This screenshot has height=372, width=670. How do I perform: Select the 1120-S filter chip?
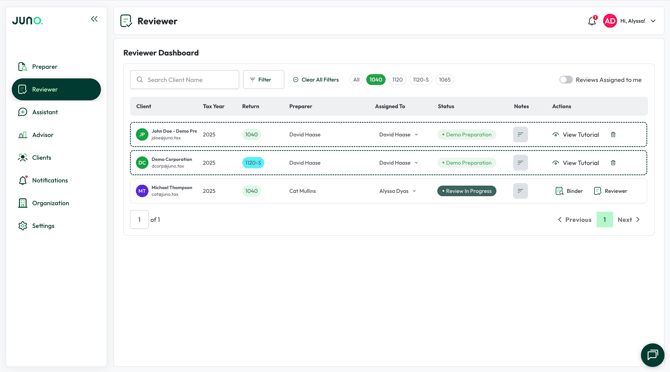pos(420,79)
